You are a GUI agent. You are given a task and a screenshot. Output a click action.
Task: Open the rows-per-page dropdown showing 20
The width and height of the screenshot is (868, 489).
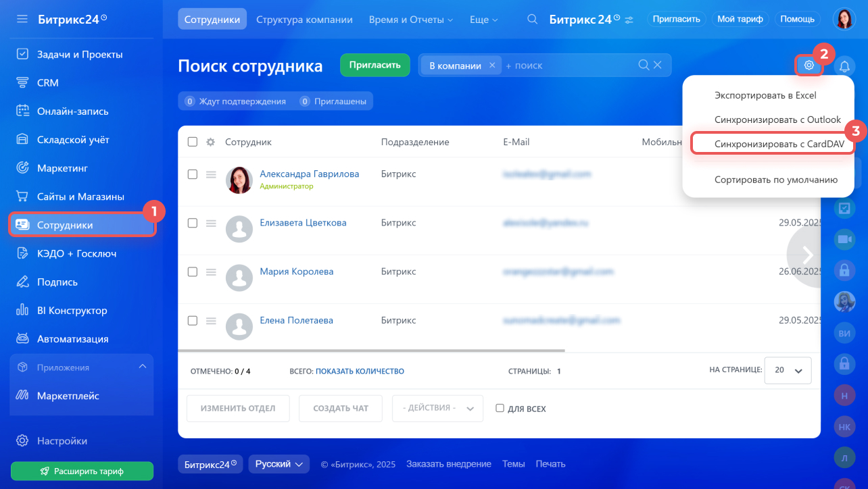point(788,370)
